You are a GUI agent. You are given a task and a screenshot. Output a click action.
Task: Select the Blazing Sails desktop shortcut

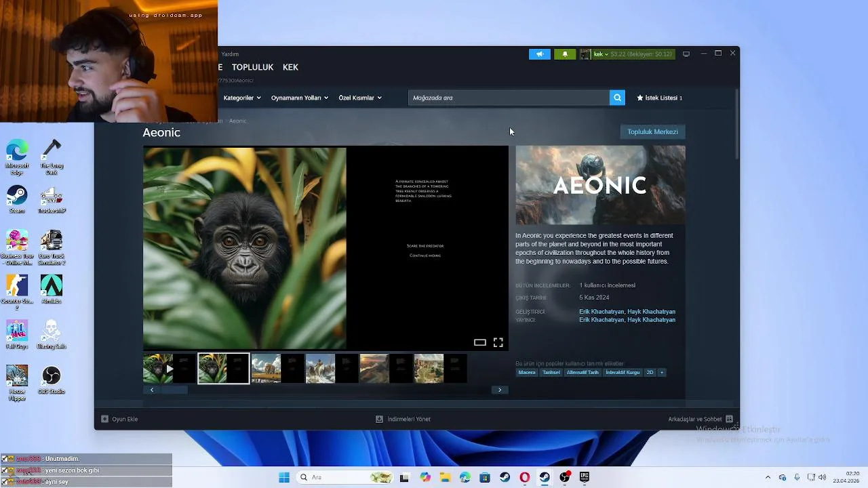coord(52,335)
